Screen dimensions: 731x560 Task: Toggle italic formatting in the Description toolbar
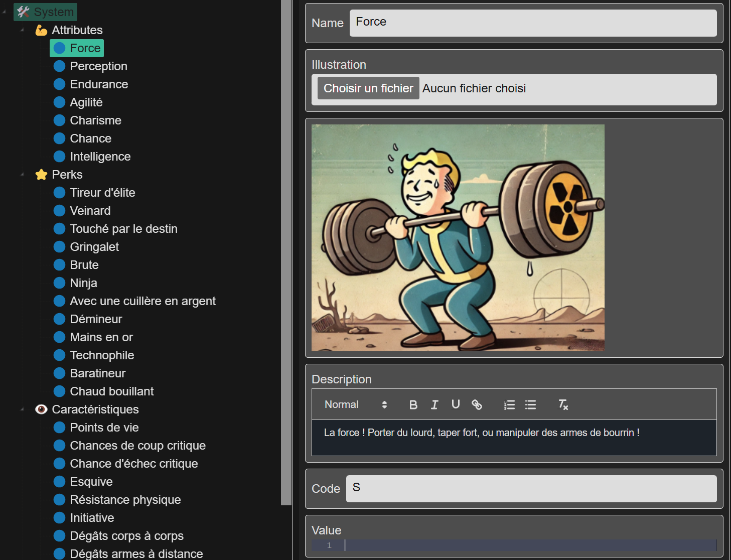tap(434, 404)
